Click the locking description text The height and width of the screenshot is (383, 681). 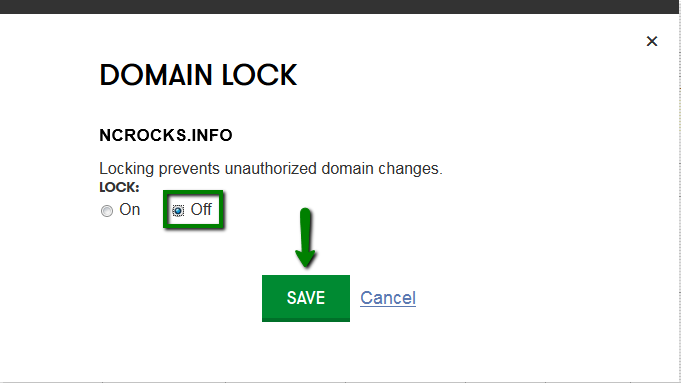click(271, 168)
